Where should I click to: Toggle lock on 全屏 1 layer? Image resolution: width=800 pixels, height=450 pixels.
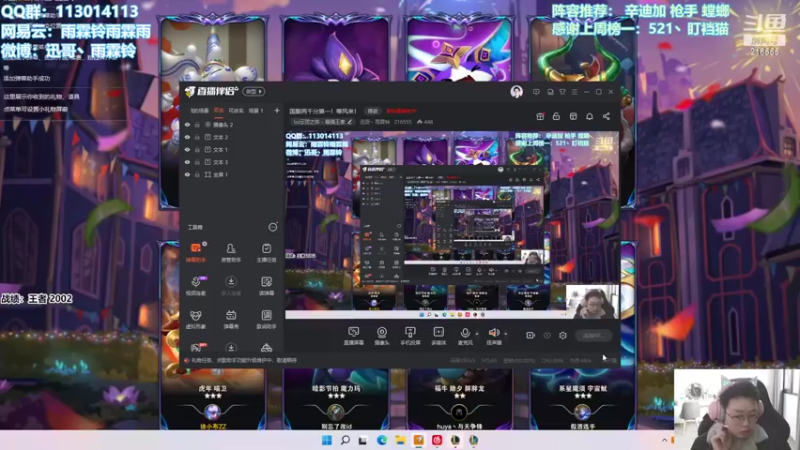pyautogui.click(x=197, y=174)
